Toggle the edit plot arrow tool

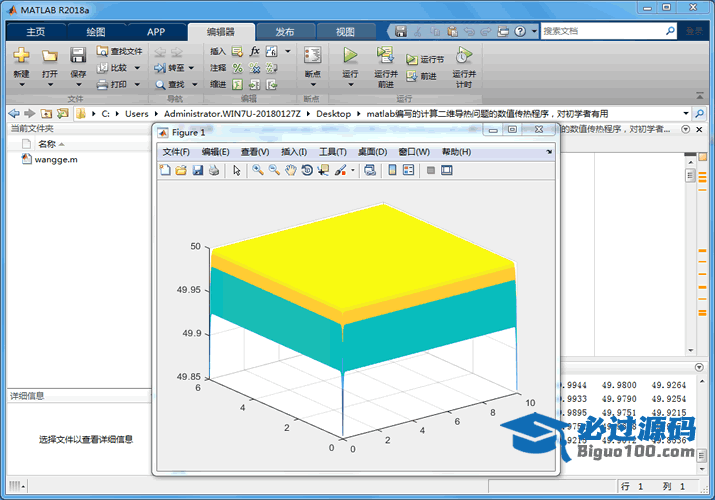(x=236, y=170)
